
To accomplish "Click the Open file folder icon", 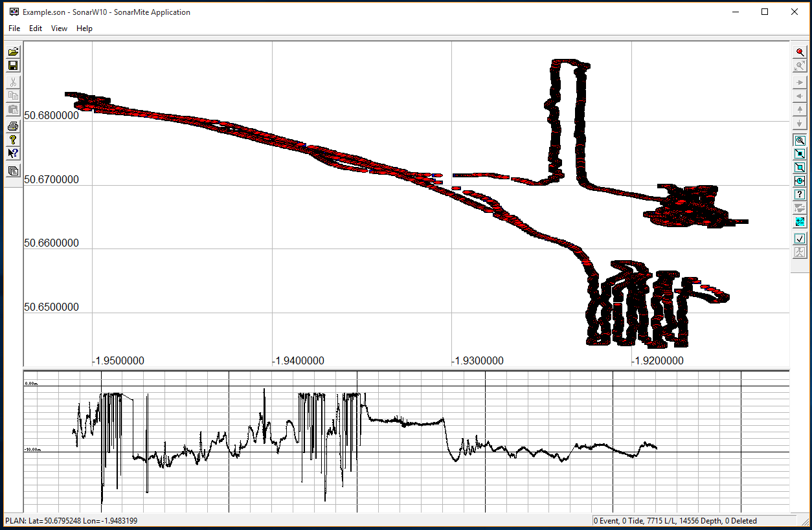I will [x=13, y=52].
